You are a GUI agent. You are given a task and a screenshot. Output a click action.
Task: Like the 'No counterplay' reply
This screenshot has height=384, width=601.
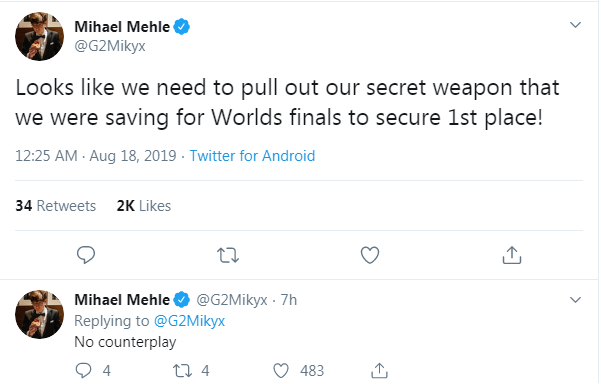281,371
